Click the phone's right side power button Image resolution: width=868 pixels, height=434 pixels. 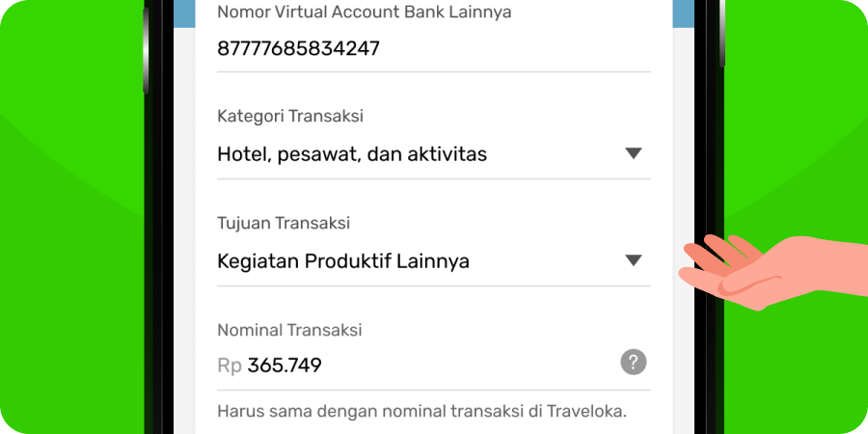coord(721,33)
